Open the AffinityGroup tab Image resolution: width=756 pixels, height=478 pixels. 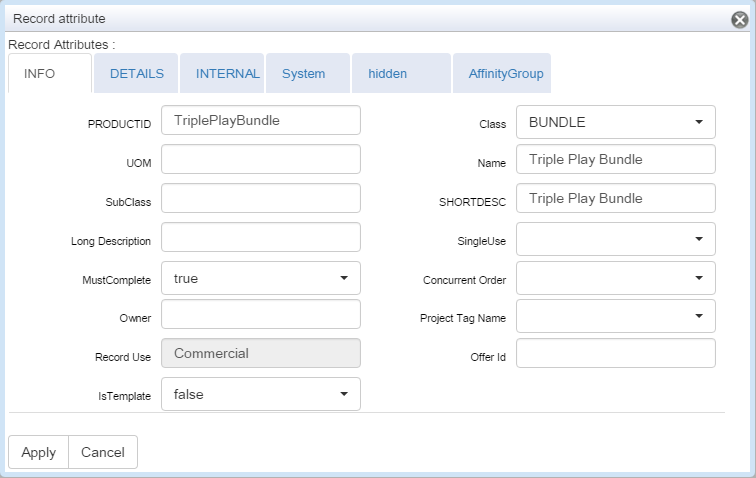point(505,74)
